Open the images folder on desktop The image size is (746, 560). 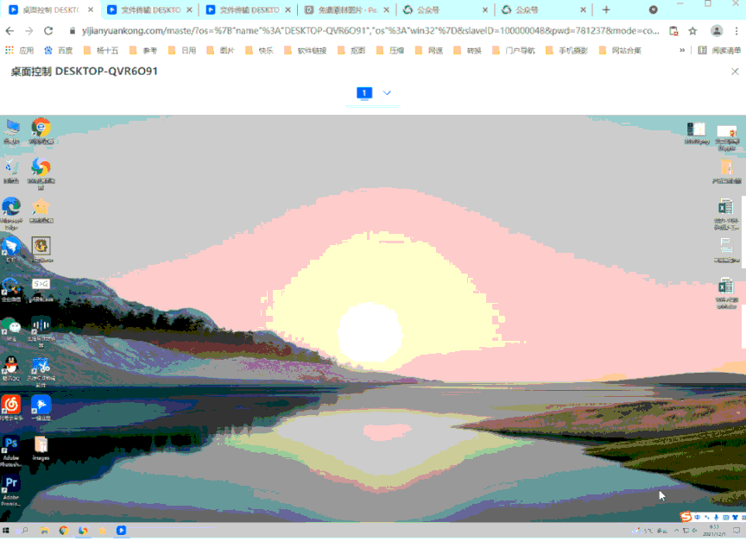(x=41, y=444)
